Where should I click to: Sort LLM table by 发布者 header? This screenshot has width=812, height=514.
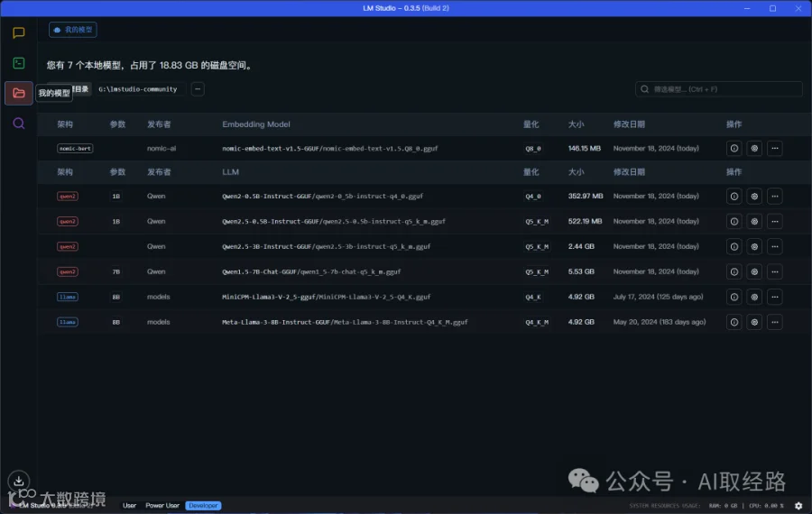(x=159, y=172)
